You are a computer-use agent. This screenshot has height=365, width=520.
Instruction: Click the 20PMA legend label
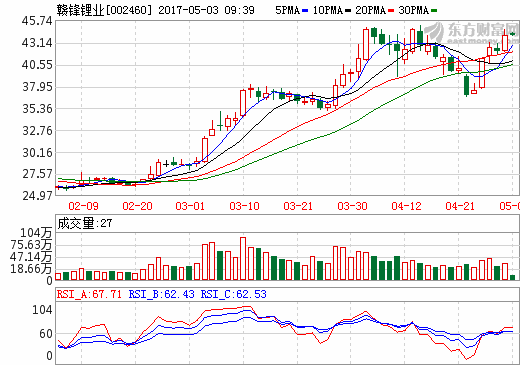(370, 10)
